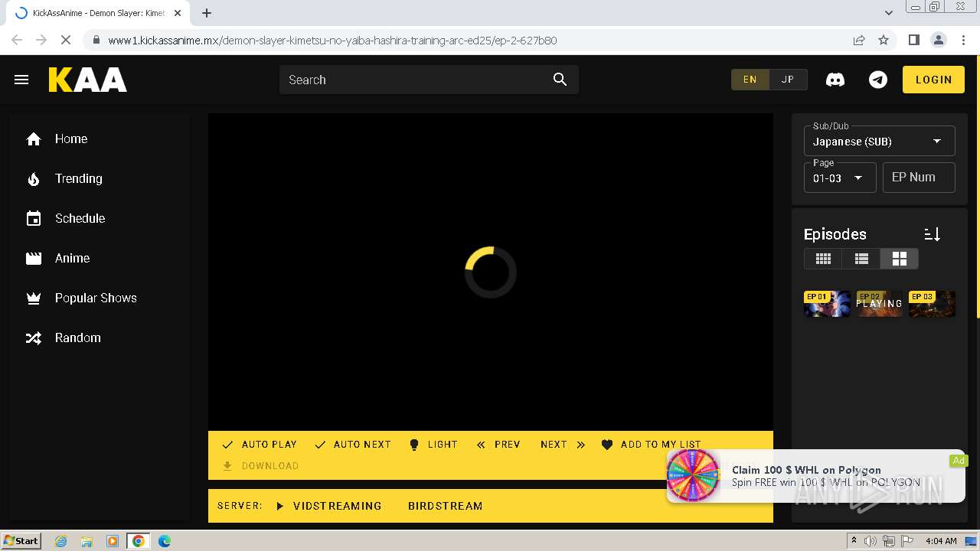Image resolution: width=980 pixels, height=551 pixels.
Task: Launch Microsoft Edge from the taskbar
Action: tap(164, 541)
